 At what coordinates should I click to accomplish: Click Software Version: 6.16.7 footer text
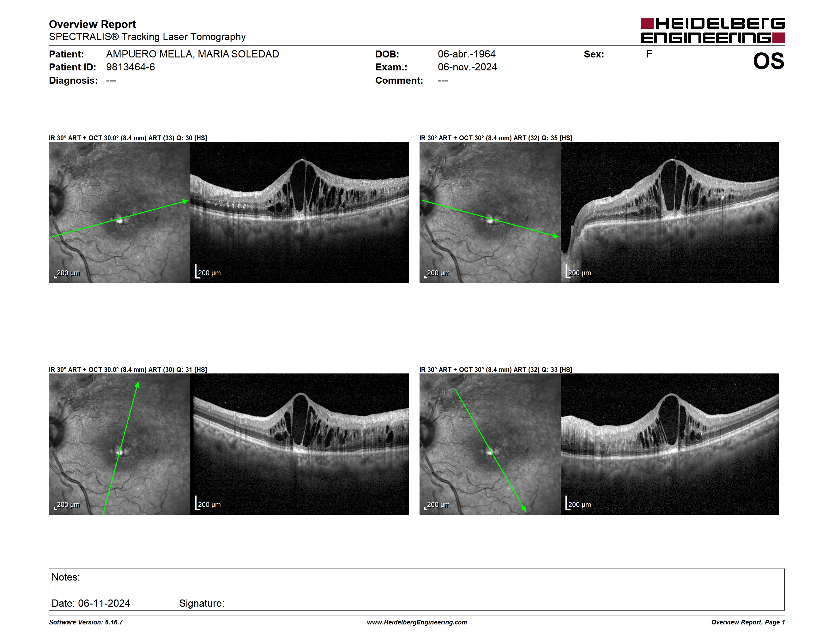(x=86, y=622)
